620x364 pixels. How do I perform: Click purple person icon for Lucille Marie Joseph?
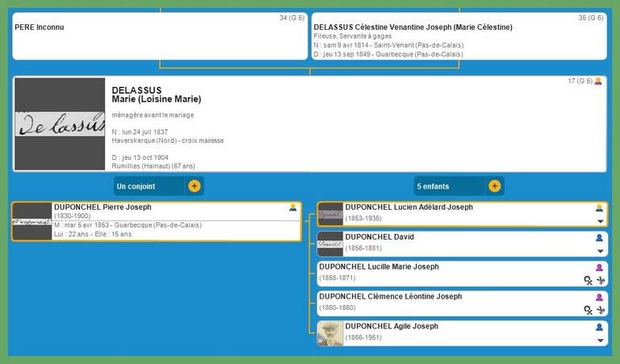[x=599, y=267]
